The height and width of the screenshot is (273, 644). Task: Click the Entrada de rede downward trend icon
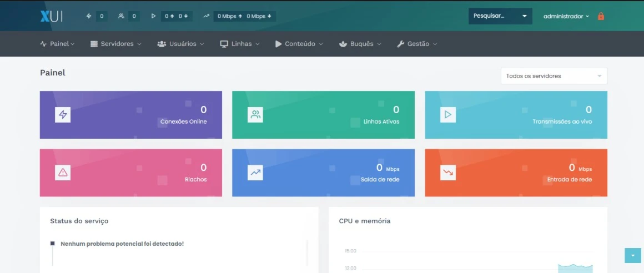point(448,173)
